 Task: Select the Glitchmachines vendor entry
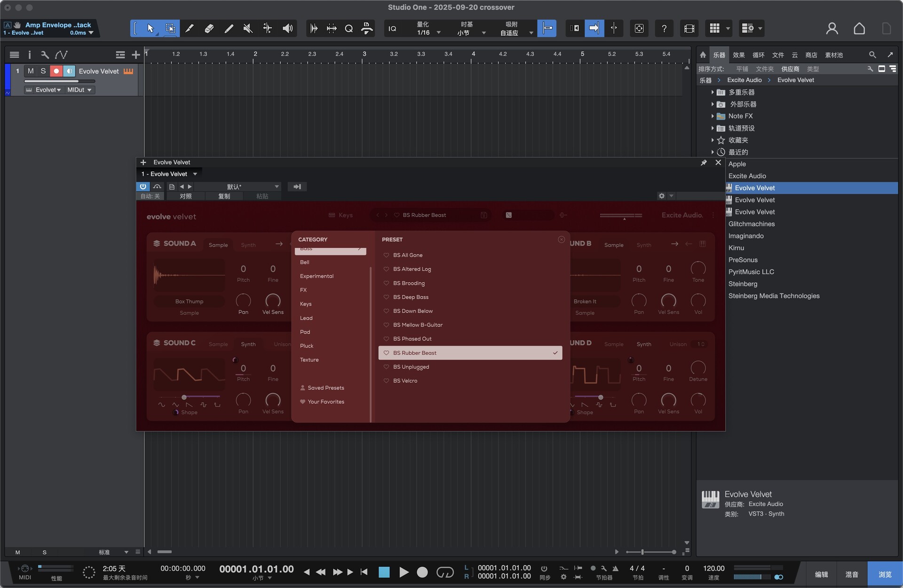tap(751, 224)
